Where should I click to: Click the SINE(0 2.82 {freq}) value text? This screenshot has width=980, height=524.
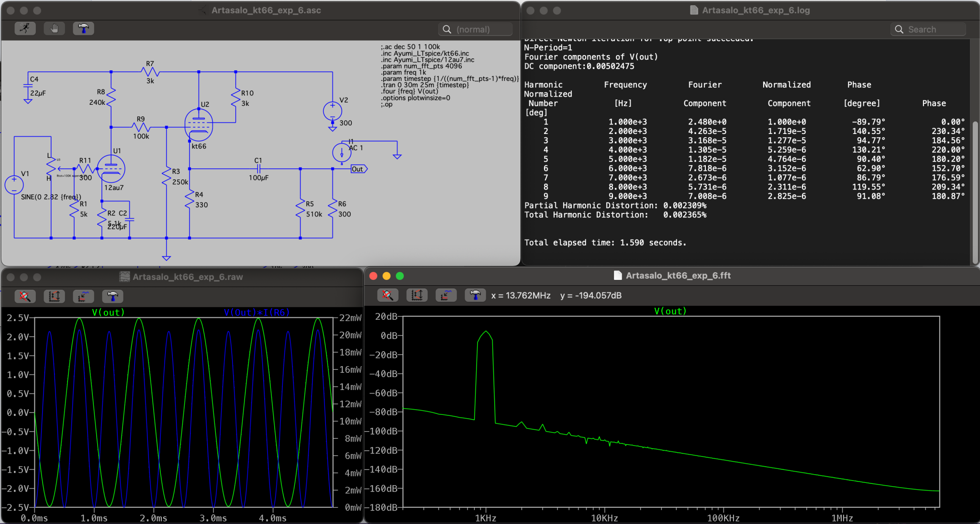click(51, 197)
